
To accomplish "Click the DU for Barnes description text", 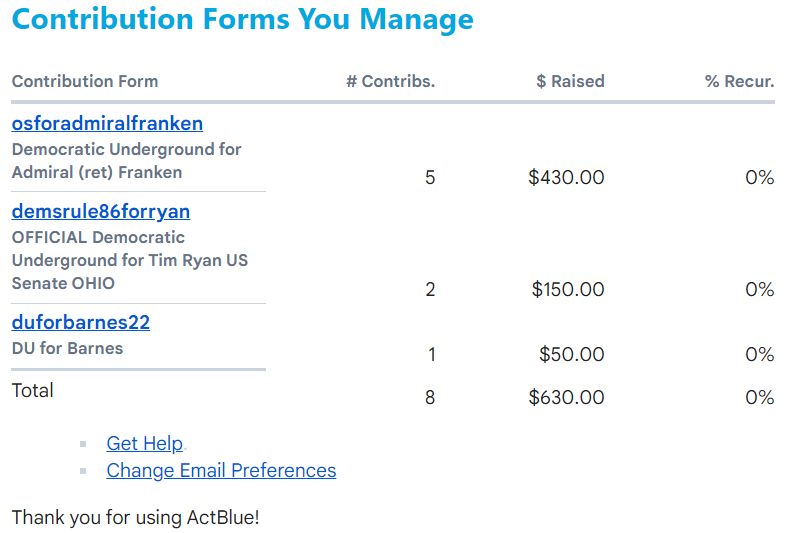I will point(68,349).
